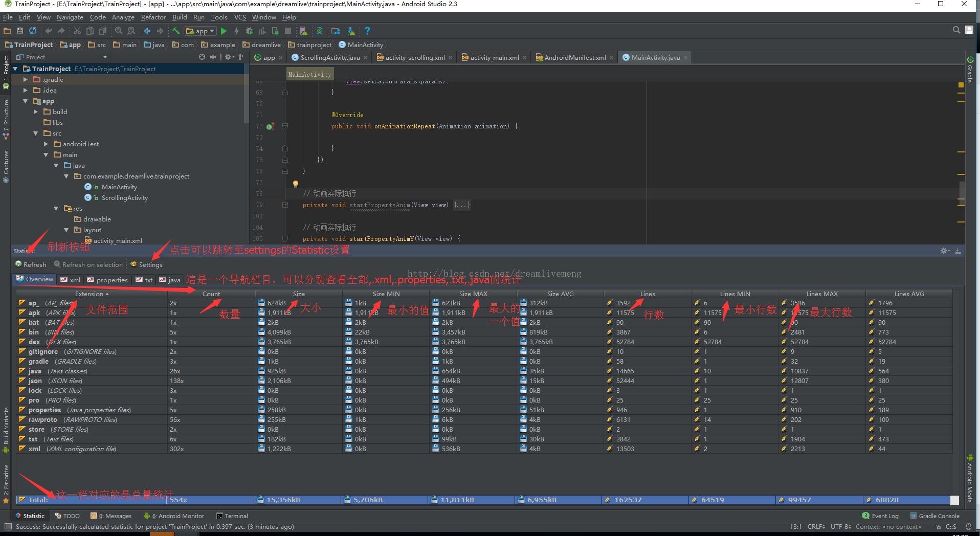Click the search magnifier at top right
The image size is (980, 536).
pyautogui.click(x=956, y=30)
